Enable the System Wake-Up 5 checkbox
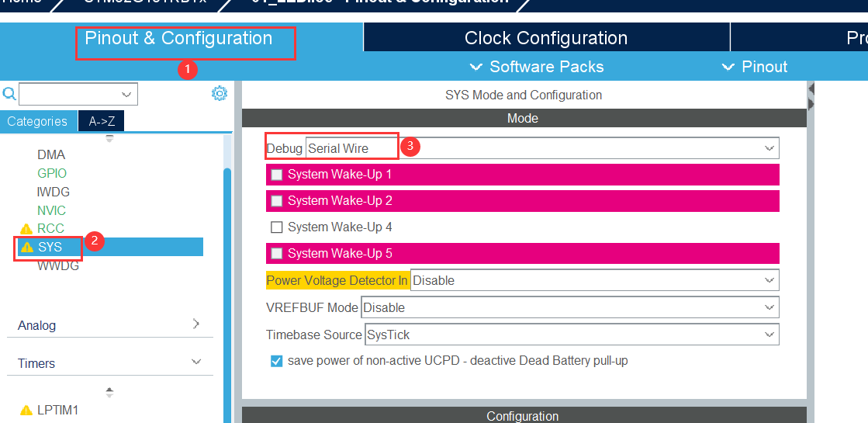868x423 pixels. [x=277, y=254]
